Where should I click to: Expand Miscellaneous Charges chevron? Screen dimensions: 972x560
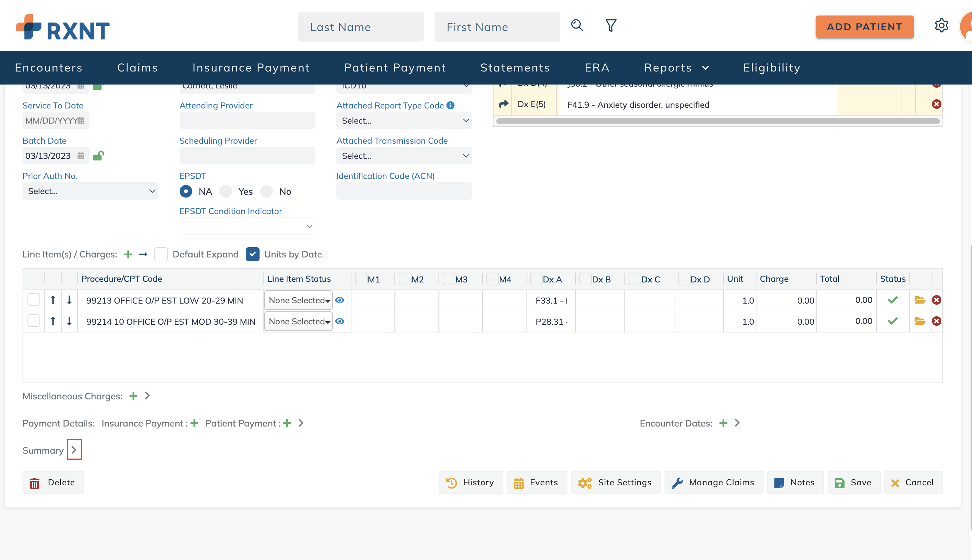[147, 396]
